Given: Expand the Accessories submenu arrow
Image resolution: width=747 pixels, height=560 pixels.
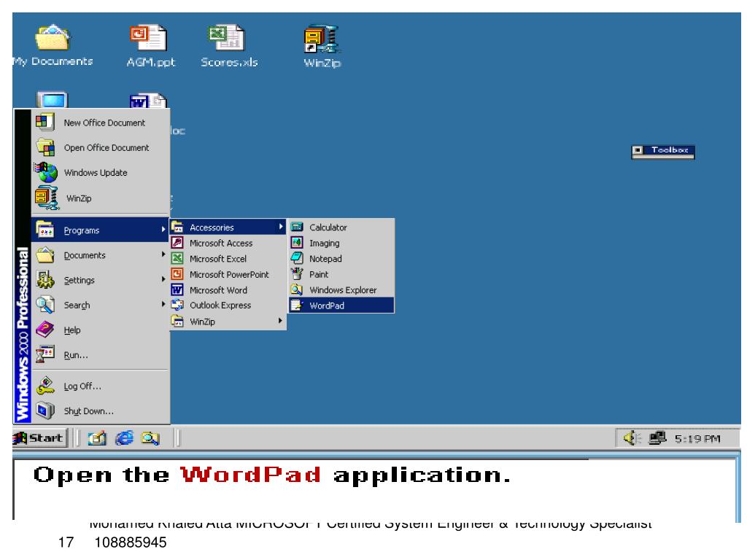Looking at the screenshot, I should point(281,227).
